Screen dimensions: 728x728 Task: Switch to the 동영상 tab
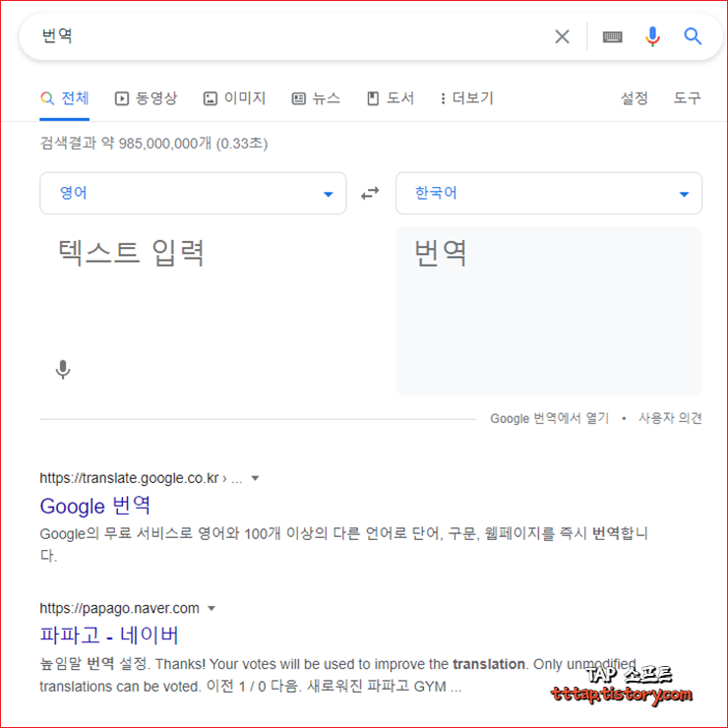click(x=146, y=98)
